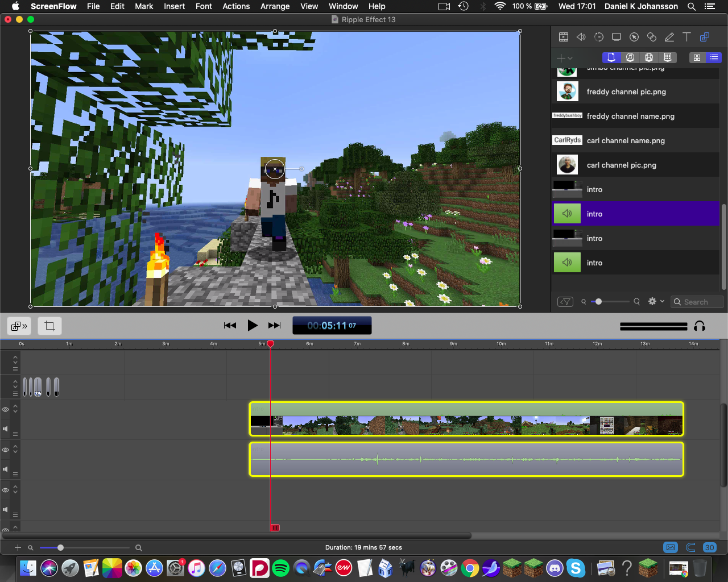Hide the video clip track with eye icon
The width and height of the screenshot is (728, 582).
tap(6, 409)
